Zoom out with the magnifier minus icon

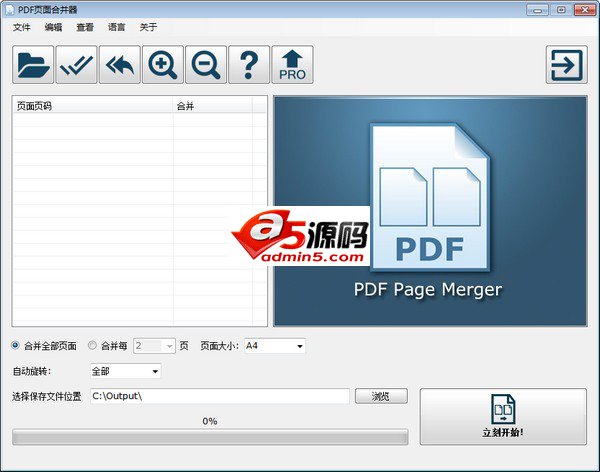(x=206, y=65)
